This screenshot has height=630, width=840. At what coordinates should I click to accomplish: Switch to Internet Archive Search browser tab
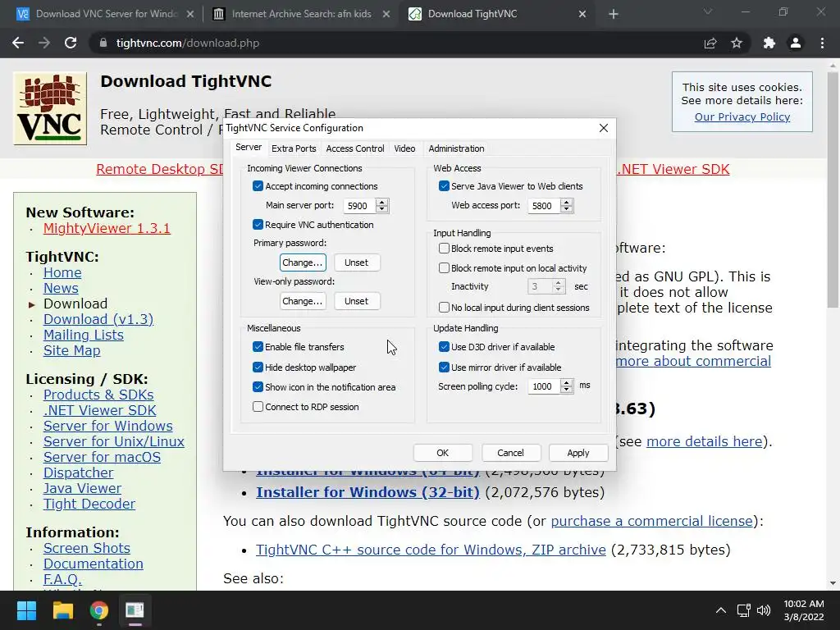(x=301, y=14)
